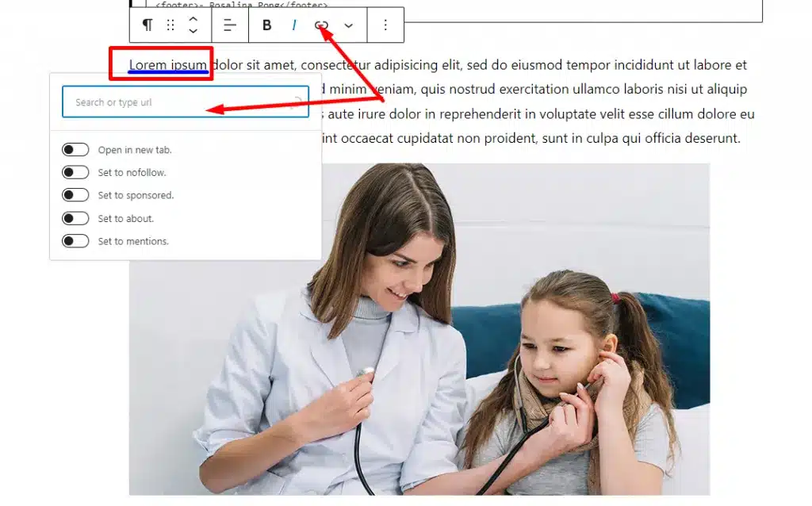812x506 pixels.
Task: Toggle bold formatting on selected text
Action: point(267,25)
